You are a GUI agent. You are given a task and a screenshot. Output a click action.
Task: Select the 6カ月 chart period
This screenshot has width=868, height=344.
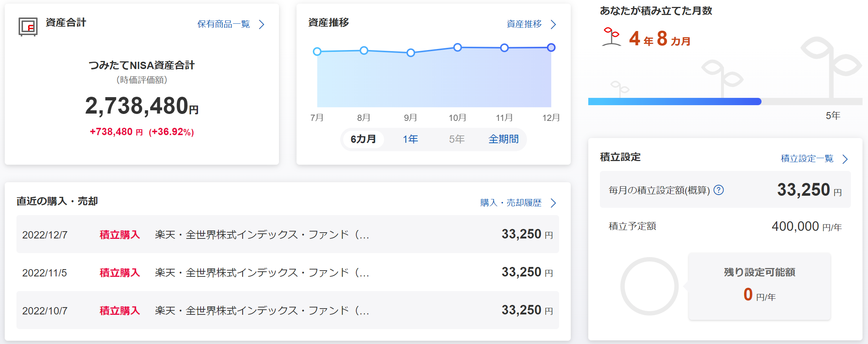point(363,139)
